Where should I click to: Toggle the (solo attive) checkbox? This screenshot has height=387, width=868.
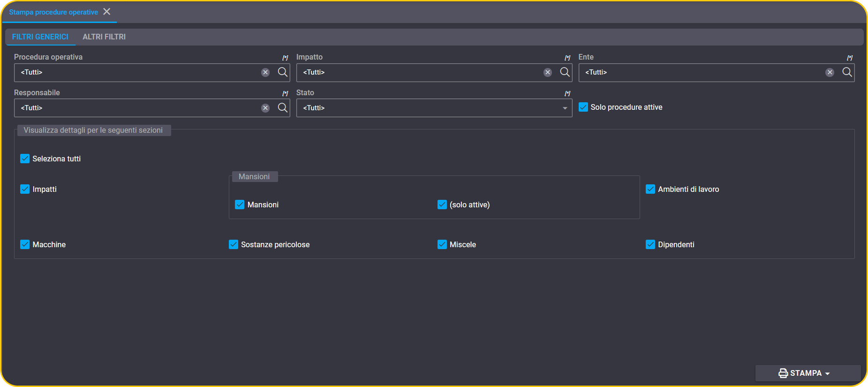coord(442,205)
